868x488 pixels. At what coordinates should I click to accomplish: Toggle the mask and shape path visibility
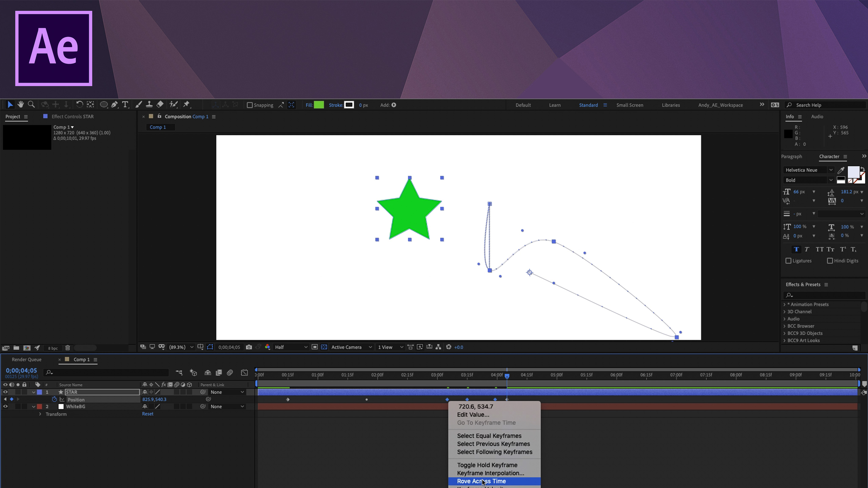(x=210, y=347)
